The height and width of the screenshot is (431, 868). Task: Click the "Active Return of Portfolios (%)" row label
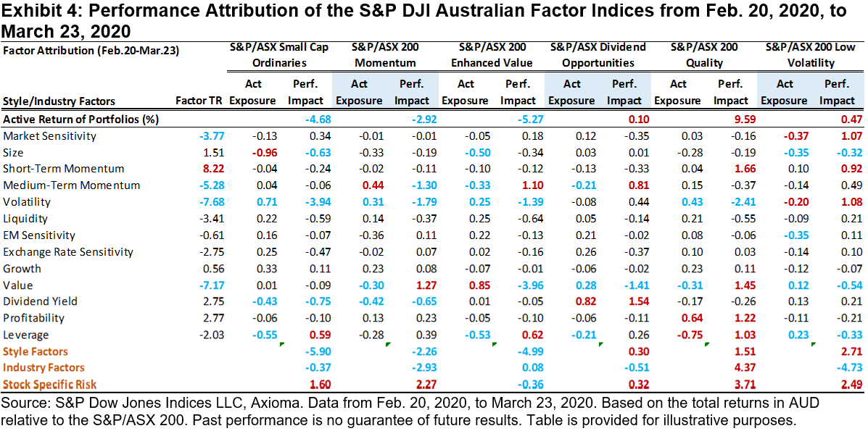[x=81, y=119]
